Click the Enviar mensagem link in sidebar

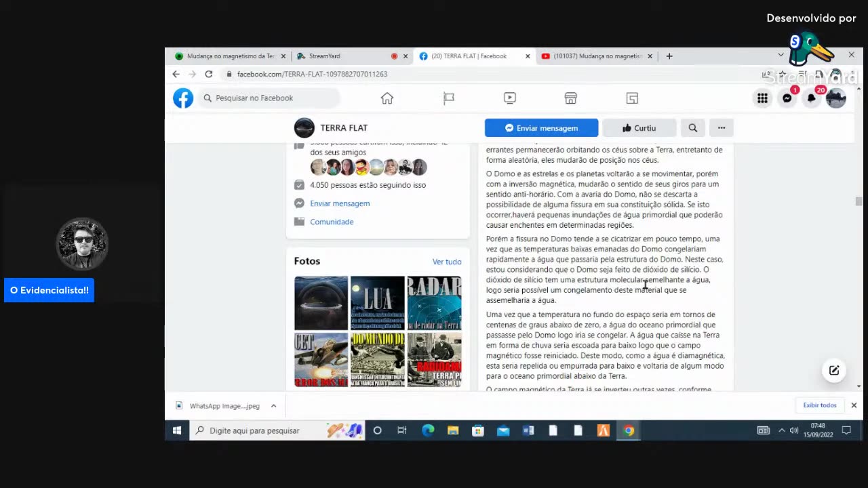click(340, 203)
